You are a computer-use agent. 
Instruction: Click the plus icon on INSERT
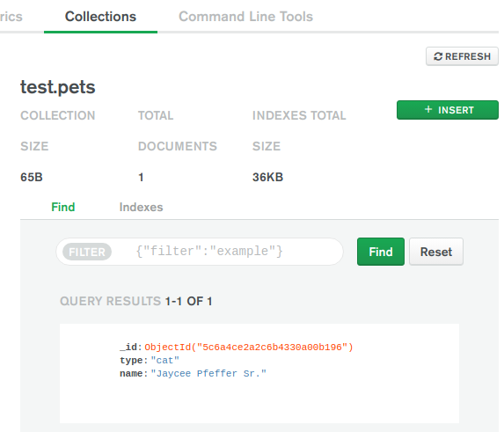point(428,109)
